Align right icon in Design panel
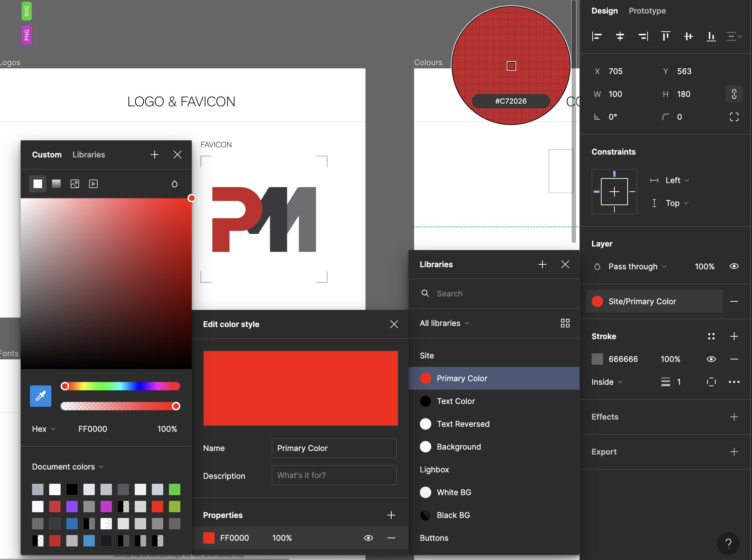This screenshot has height=560, width=752. [x=643, y=36]
